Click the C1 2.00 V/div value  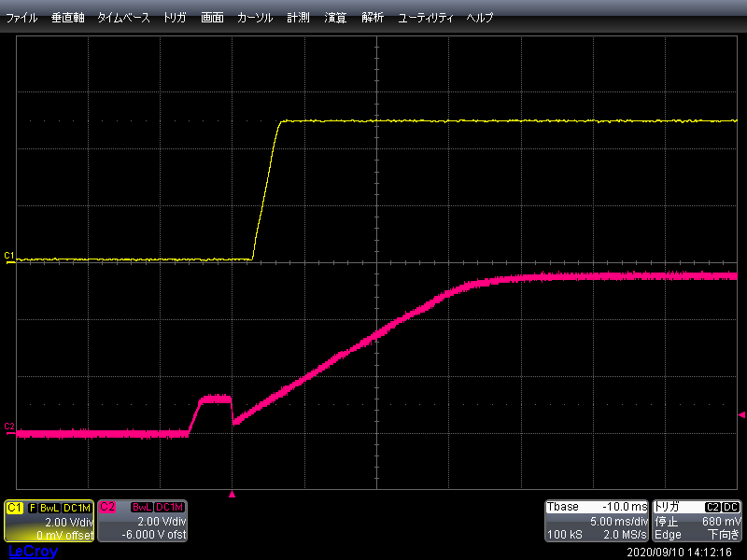pyautogui.click(x=69, y=522)
